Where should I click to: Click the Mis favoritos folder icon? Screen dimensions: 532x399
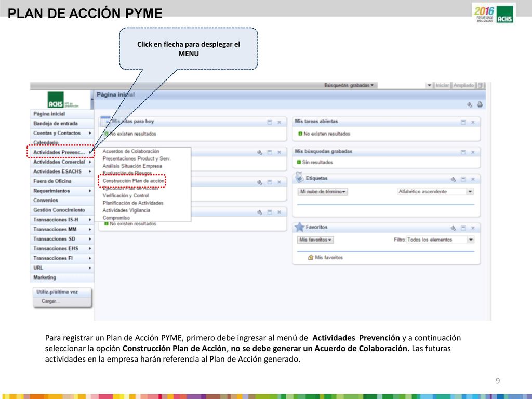coord(311,258)
